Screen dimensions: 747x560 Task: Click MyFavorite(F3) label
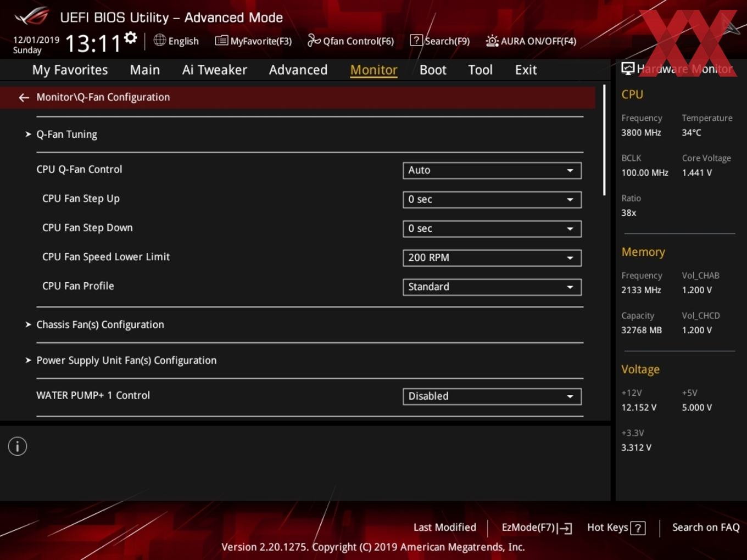261,41
